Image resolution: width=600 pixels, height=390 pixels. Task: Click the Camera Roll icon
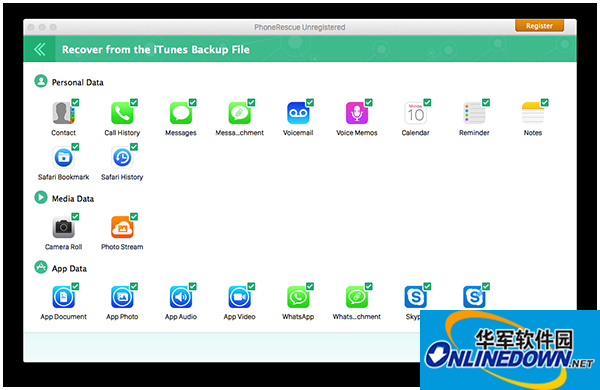point(63,227)
